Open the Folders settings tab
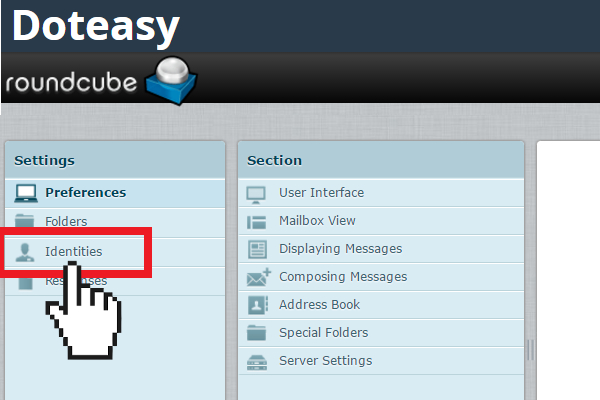Viewport: 600px width, 400px height. tap(115, 222)
